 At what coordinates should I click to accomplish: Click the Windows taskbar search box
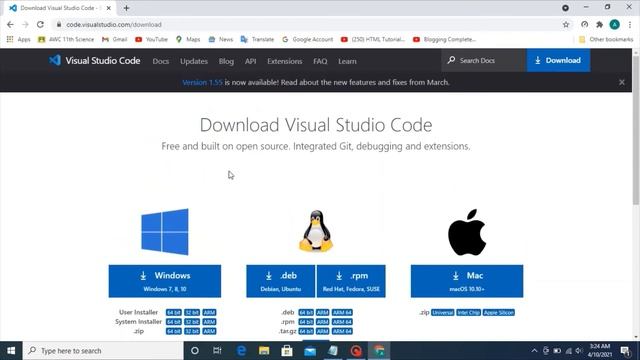[103, 351]
